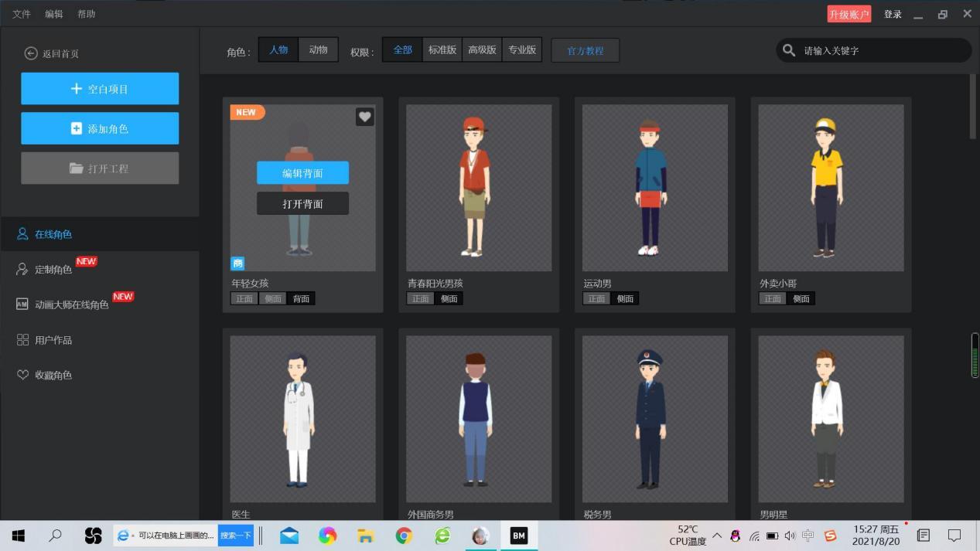Click the search magnifier icon
The image size is (980, 551).
[x=789, y=50]
